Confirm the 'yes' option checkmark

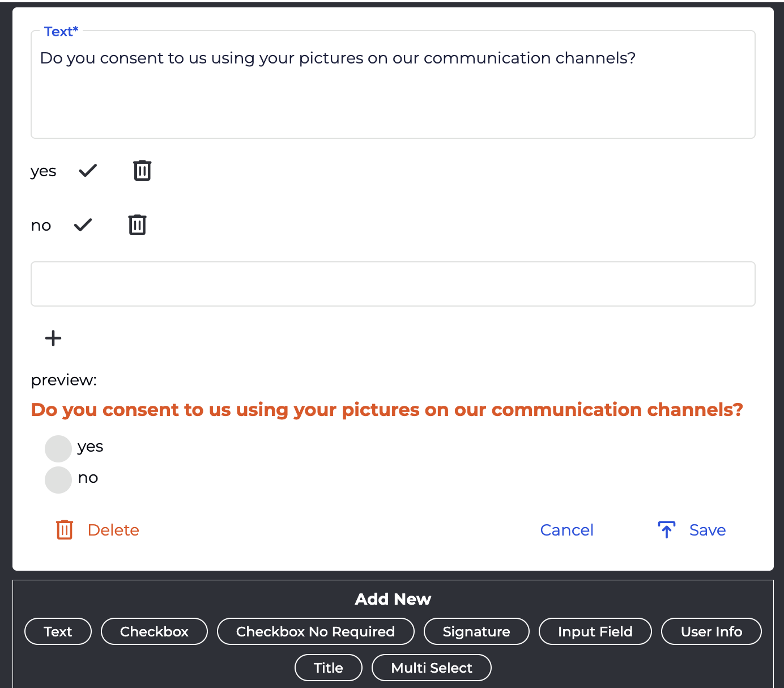[88, 171]
